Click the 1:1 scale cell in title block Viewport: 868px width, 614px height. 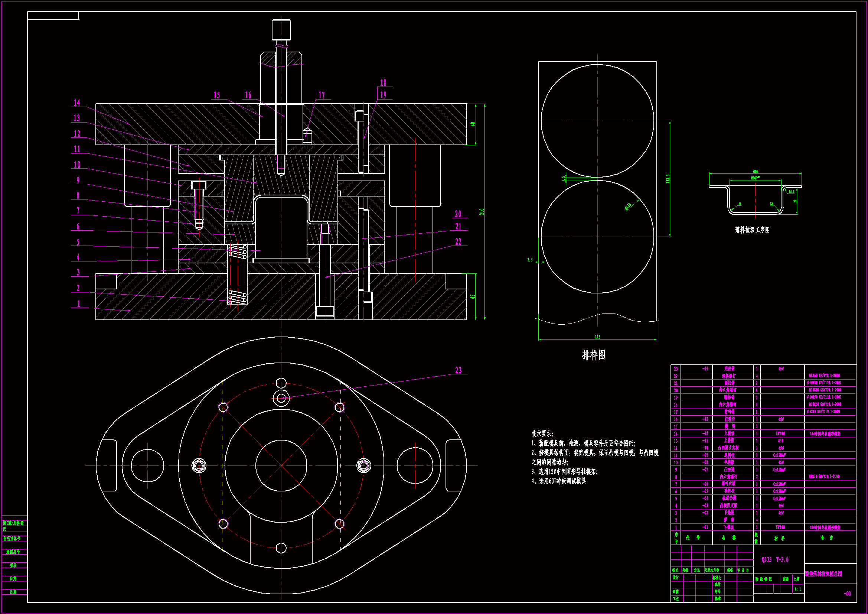798,589
